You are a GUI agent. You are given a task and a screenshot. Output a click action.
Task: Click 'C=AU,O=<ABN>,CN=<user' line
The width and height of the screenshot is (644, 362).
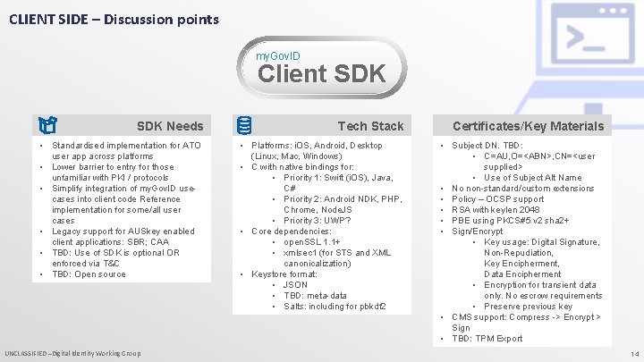[x=539, y=156]
